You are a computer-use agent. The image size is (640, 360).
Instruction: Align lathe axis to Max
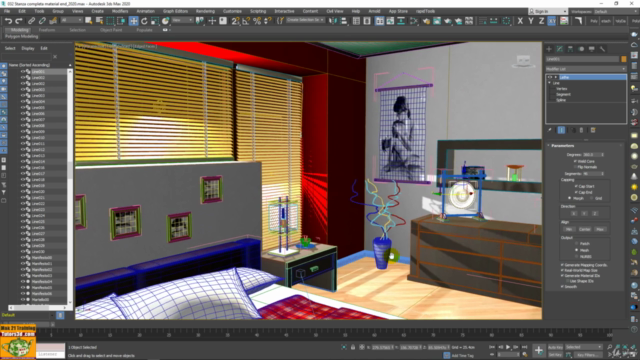600,229
